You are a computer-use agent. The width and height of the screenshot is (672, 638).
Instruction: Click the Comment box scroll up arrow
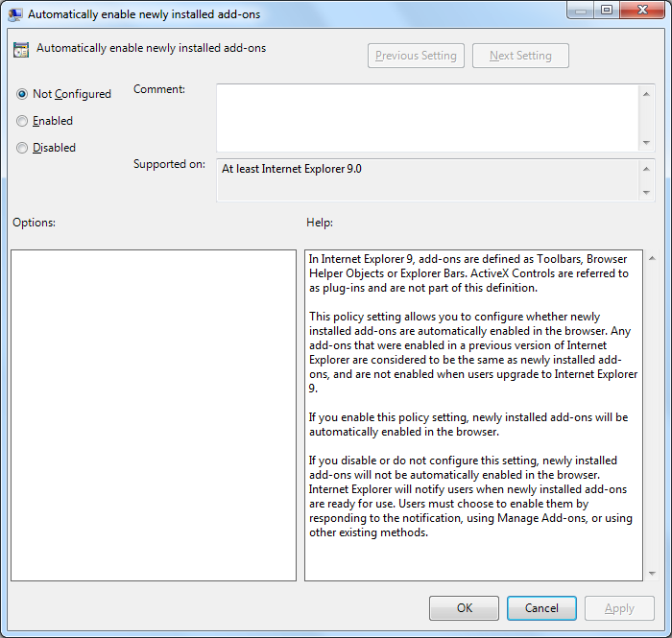(647, 92)
